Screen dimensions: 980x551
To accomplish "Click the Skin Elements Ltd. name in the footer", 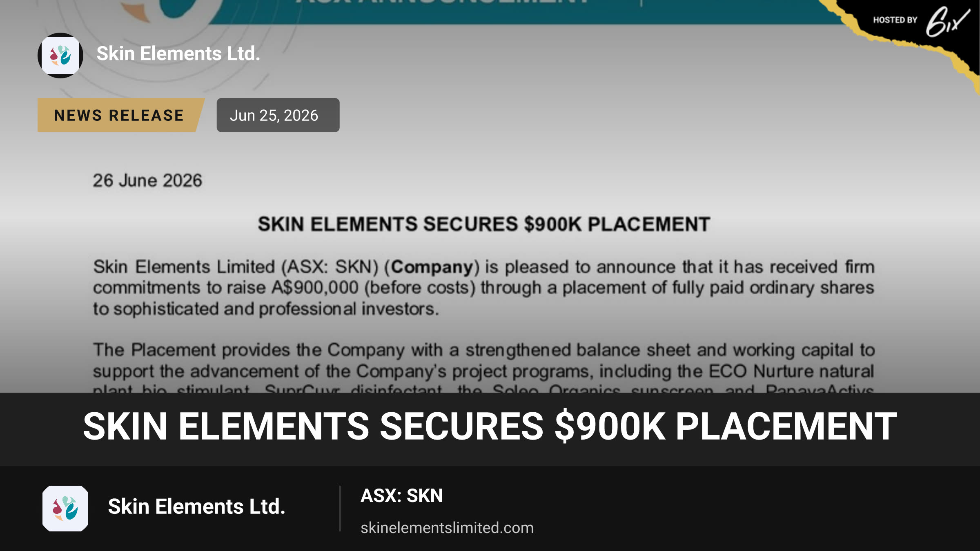I will tap(196, 507).
